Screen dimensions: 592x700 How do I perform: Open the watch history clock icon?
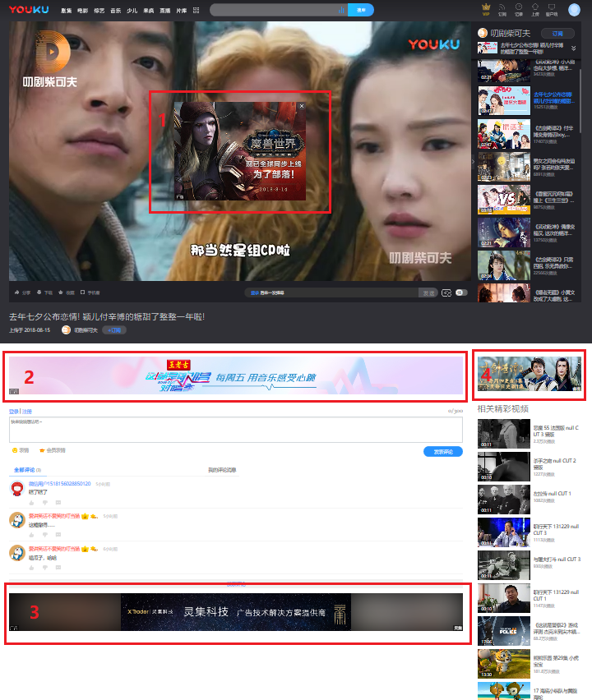coord(519,9)
